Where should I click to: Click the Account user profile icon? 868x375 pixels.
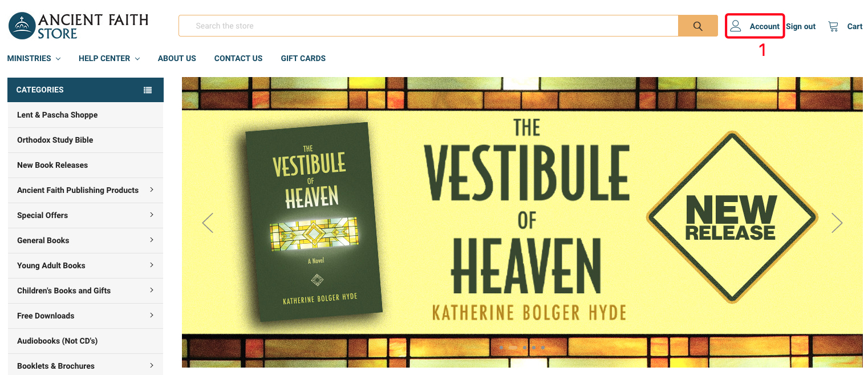[x=736, y=26]
